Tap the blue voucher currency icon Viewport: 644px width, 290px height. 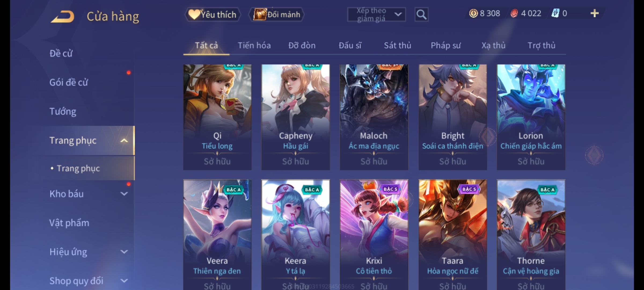tap(555, 13)
